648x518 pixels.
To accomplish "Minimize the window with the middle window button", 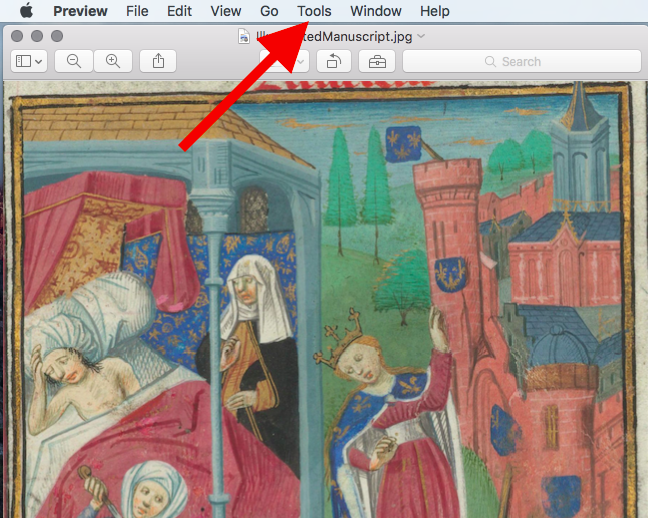I will coord(37,36).
